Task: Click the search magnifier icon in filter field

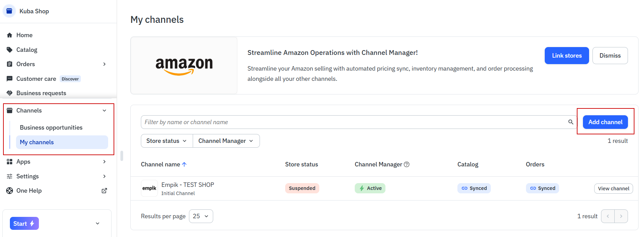Action: point(571,122)
